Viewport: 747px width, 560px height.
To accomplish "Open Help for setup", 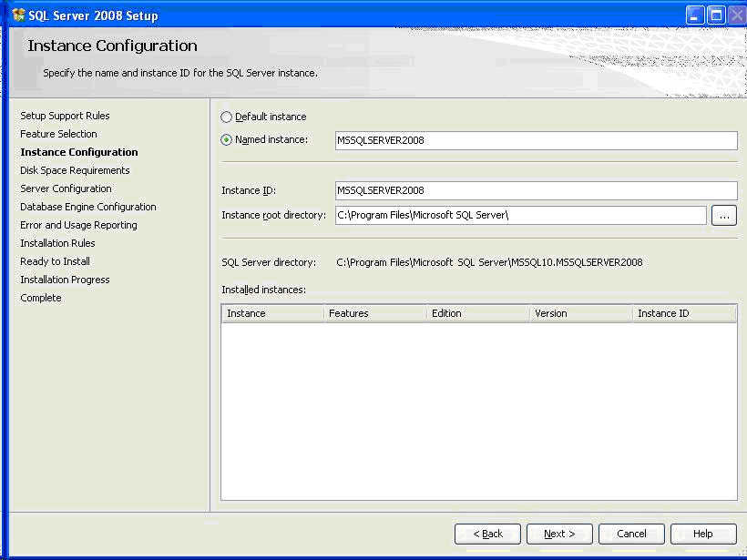I will 703,534.
